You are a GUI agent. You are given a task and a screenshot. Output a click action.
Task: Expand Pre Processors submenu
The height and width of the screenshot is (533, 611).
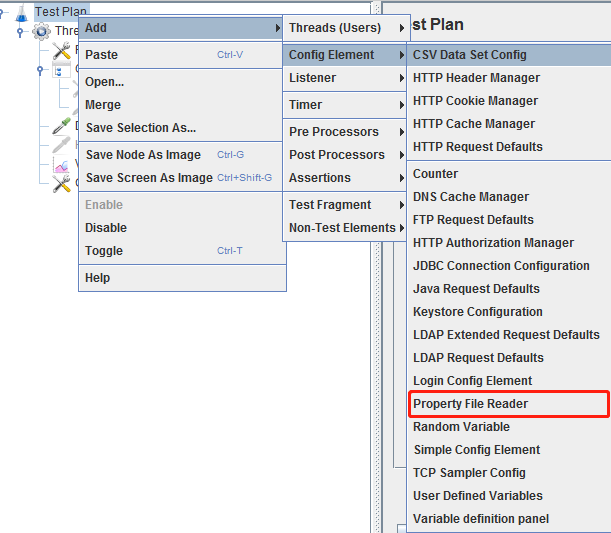point(344,132)
